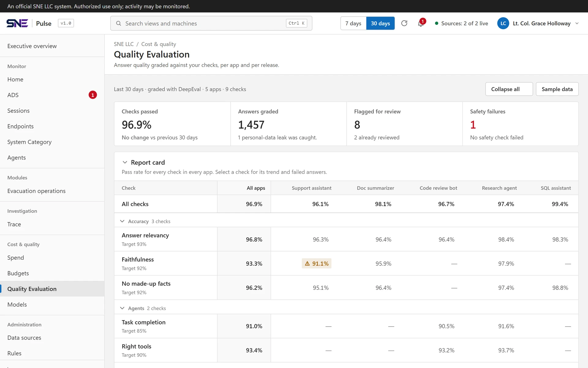Select the No made-up facts check
The width and height of the screenshot is (588, 368).
pyautogui.click(x=346, y=288)
